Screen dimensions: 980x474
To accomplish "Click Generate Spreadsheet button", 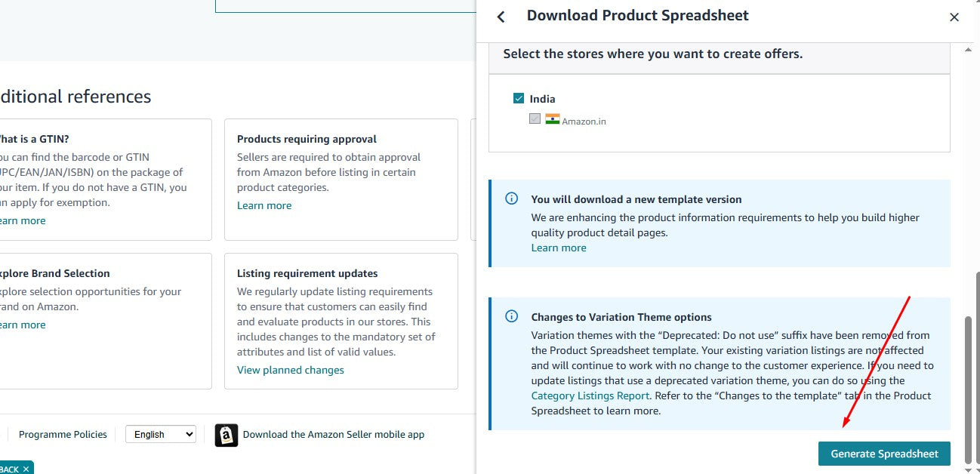I will [x=884, y=454].
